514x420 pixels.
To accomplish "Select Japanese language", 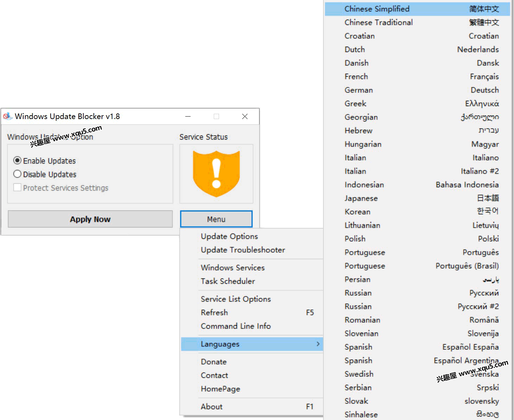I will [417, 198].
